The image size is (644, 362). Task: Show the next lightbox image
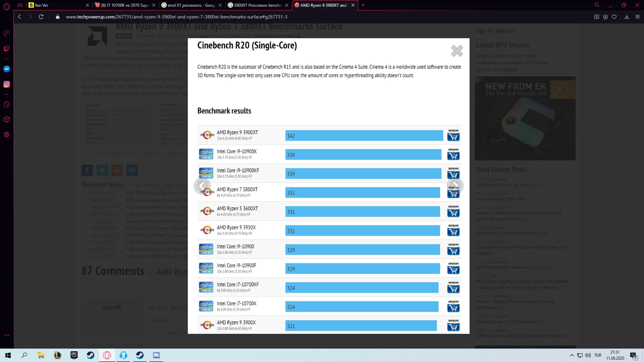(455, 186)
